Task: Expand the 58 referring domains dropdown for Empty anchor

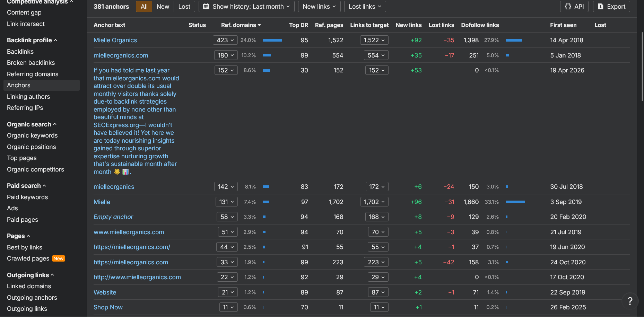Action: click(x=227, y=217)
